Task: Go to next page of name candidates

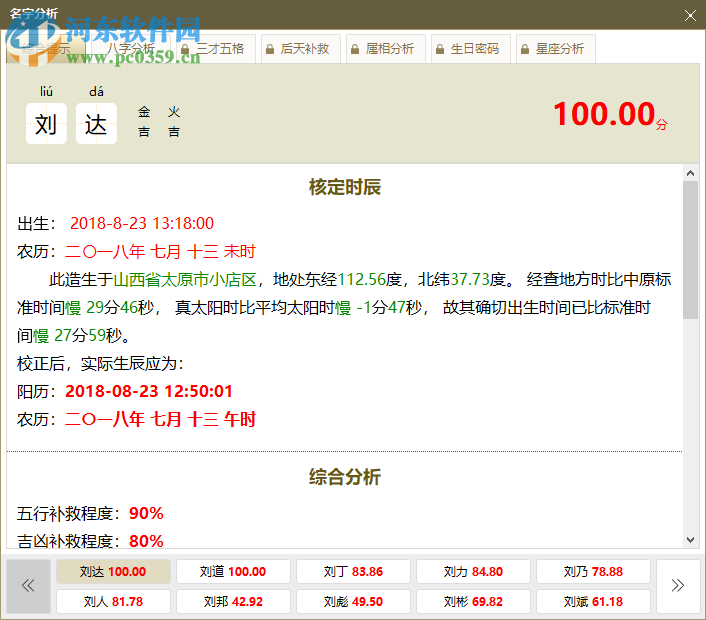Action: 678,586
